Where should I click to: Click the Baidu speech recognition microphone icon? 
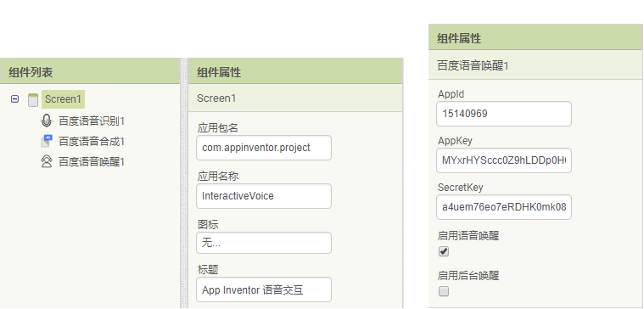point(47,121)
